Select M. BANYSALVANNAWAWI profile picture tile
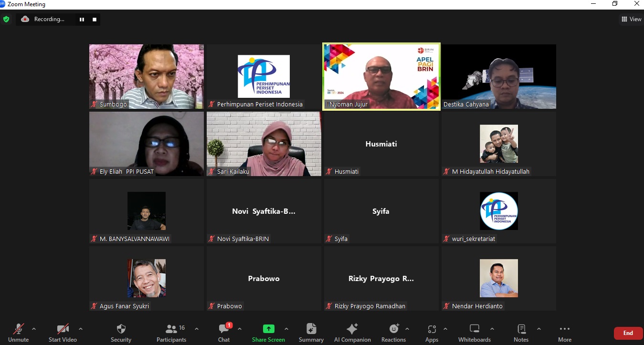This screenshot has height=345, width=644. coord(147,211)
